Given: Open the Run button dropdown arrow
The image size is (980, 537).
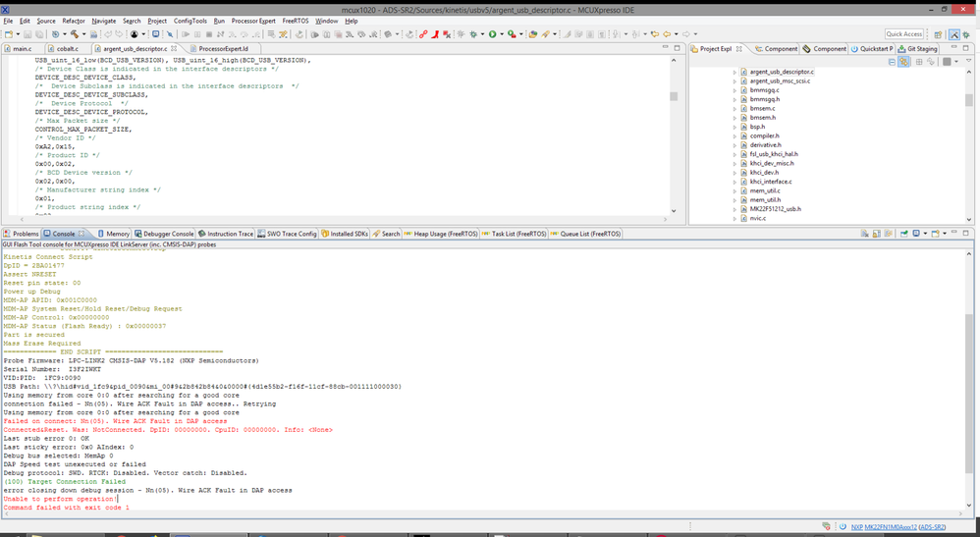Looking at the screenshot, I should [501, 34].
